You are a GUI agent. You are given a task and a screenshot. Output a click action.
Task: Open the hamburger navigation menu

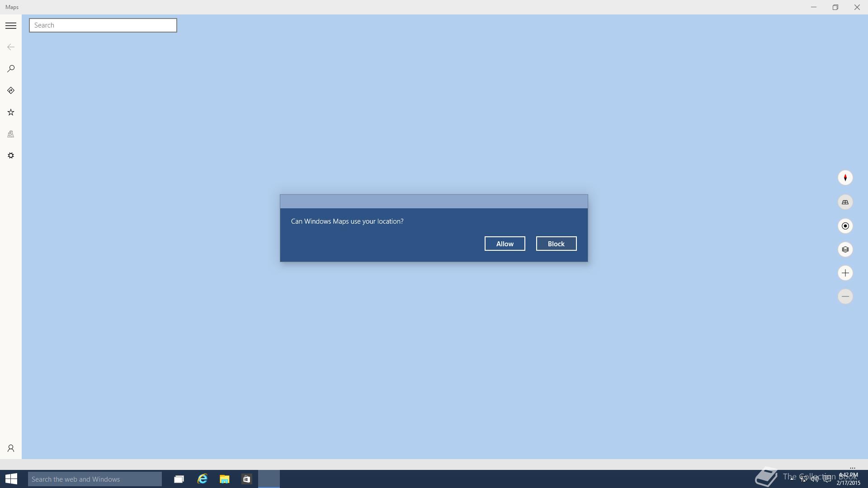(x=11, y=26)
